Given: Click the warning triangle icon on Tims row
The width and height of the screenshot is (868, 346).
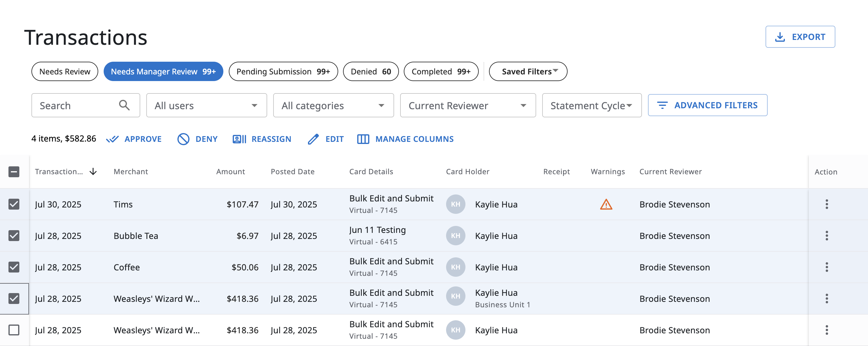Looking at the screenshot, I should coord(606,204).
